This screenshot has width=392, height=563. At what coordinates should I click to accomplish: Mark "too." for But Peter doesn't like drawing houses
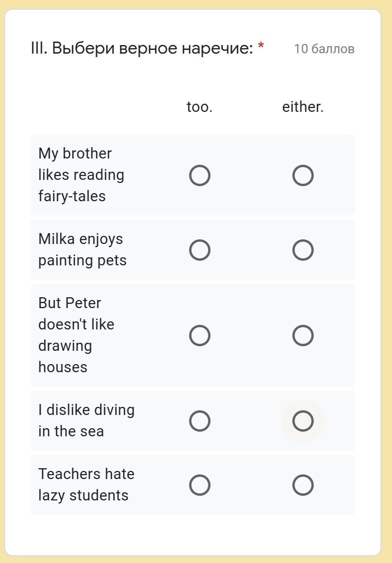pyautogui.click(x=199, y=335)
